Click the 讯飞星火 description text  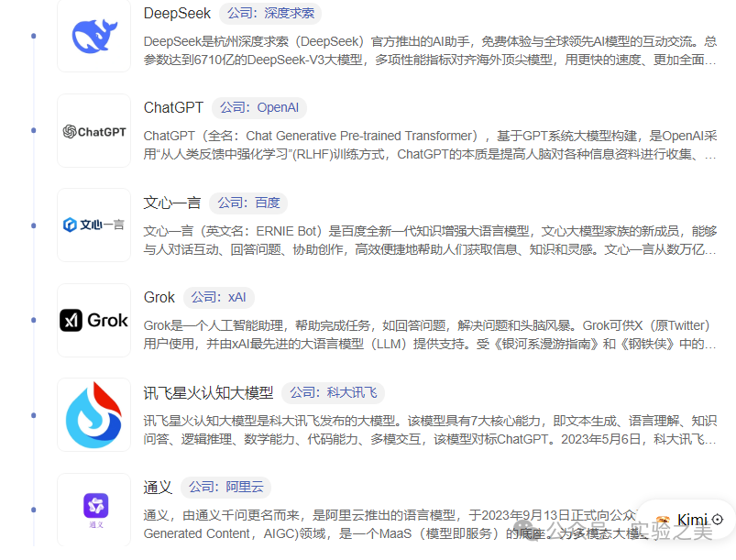coord(430,430)
